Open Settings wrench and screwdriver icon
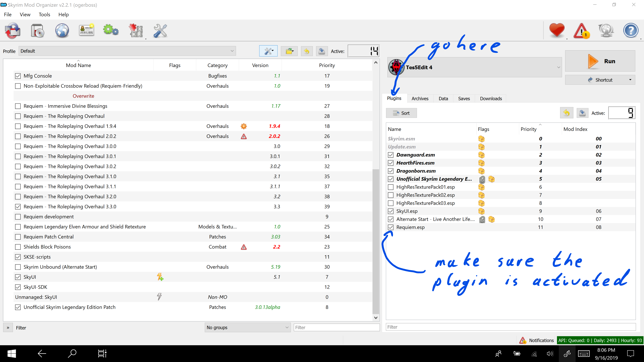 [160, 31]
